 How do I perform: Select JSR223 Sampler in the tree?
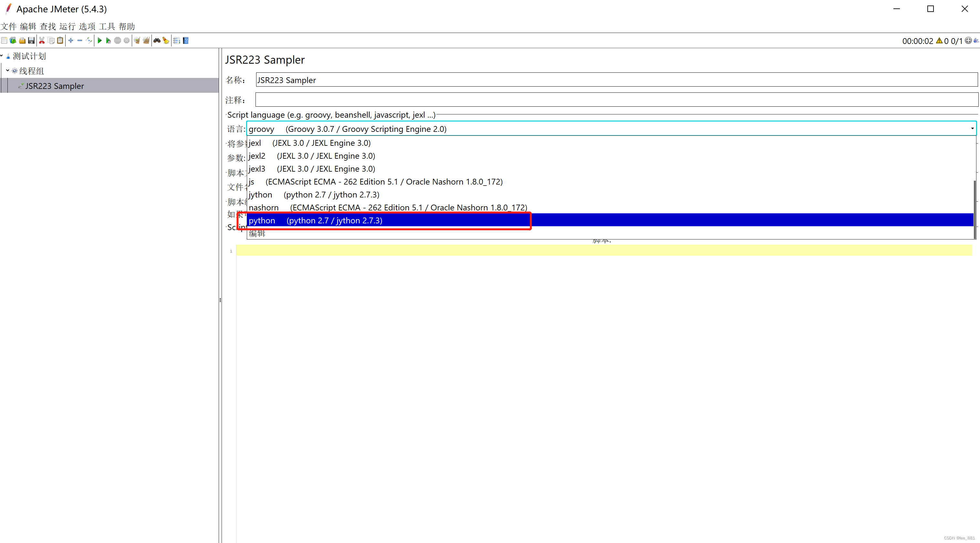[55, 86]
